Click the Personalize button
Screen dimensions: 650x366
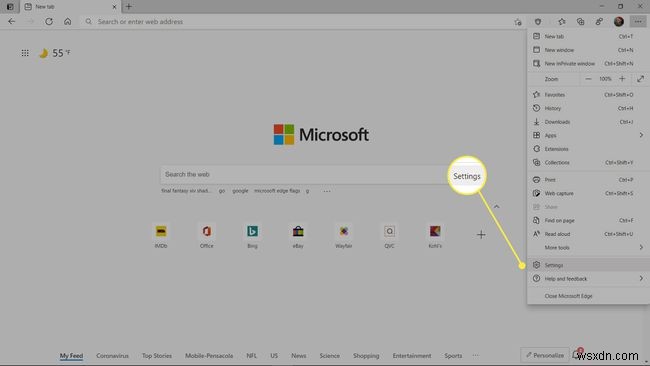pos(545,355)
